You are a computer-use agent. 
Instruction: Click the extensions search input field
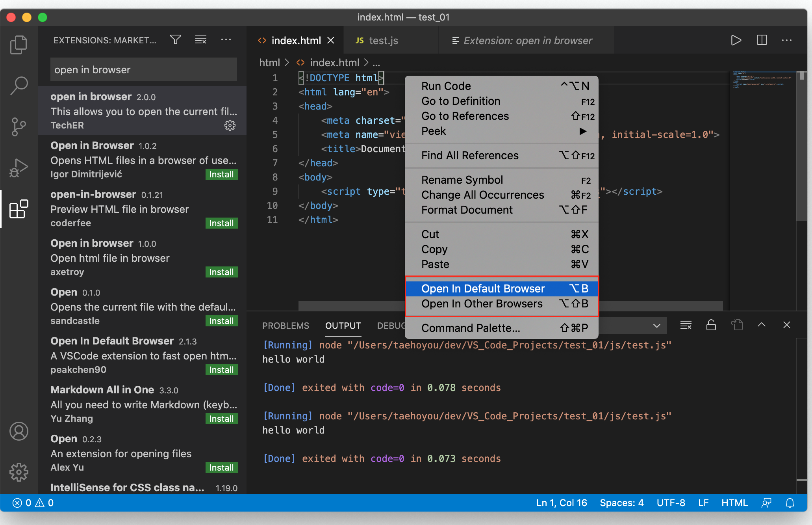pyautogui.click(x=143, y=70)
